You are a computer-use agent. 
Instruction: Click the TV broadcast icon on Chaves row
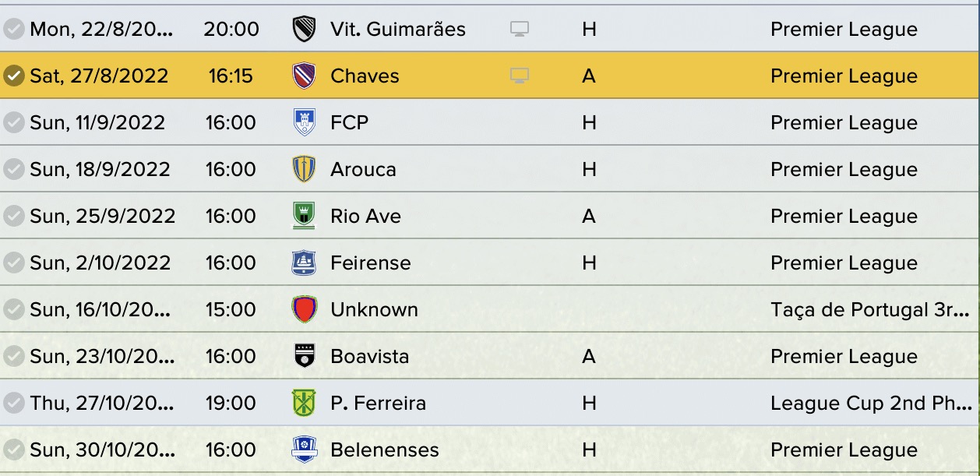click(x=520, y=76)
